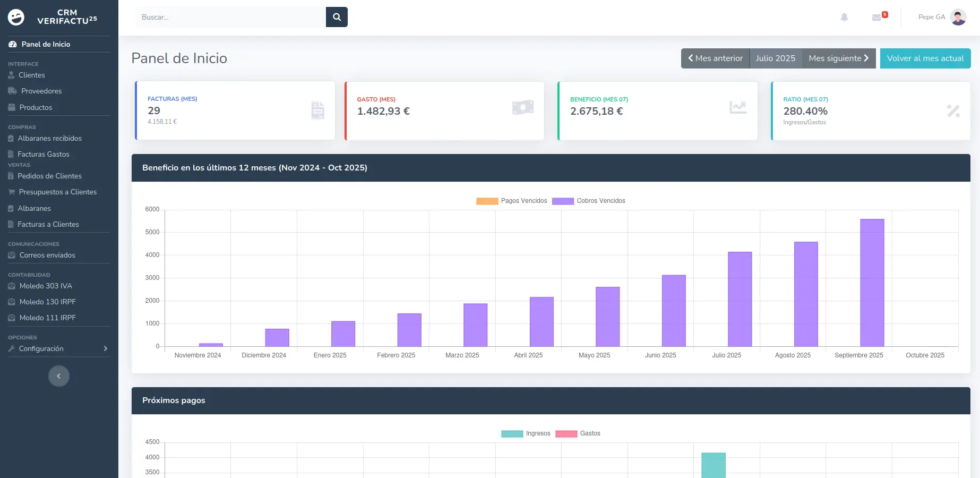This screenshot has width=980, height=478.
Task: Click the Gastos red legend swatch
Action: coord(566,433)
